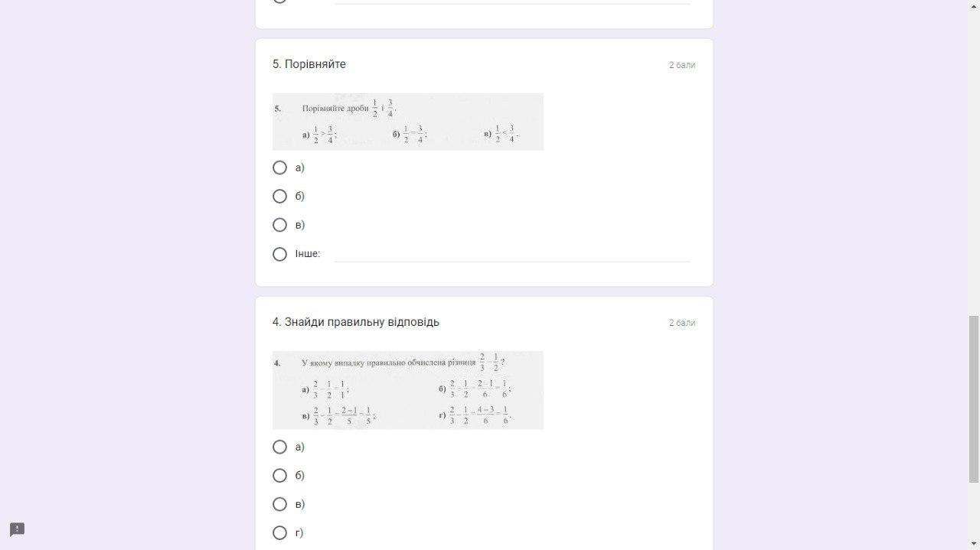Click the fraction comparison image in question 5
Screen dimensions: 980x550
click(x=408, y=122)
